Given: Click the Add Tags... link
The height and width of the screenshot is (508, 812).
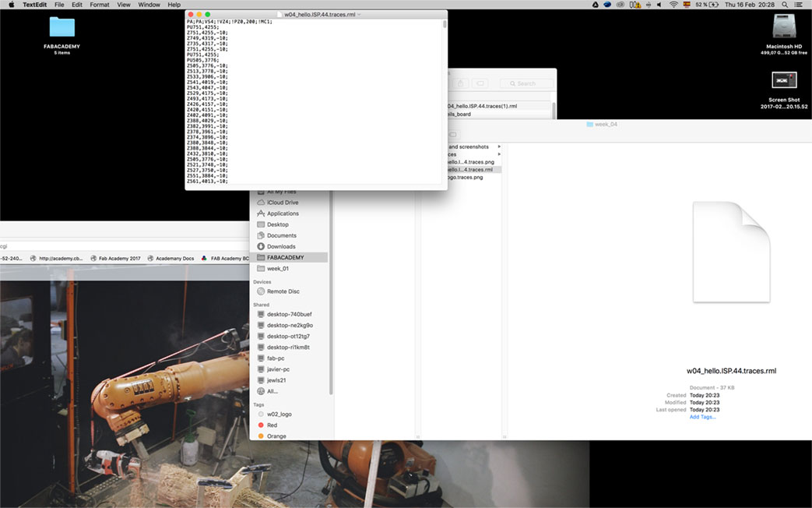Looking at the screenshot, I should [x=703, y=417].
